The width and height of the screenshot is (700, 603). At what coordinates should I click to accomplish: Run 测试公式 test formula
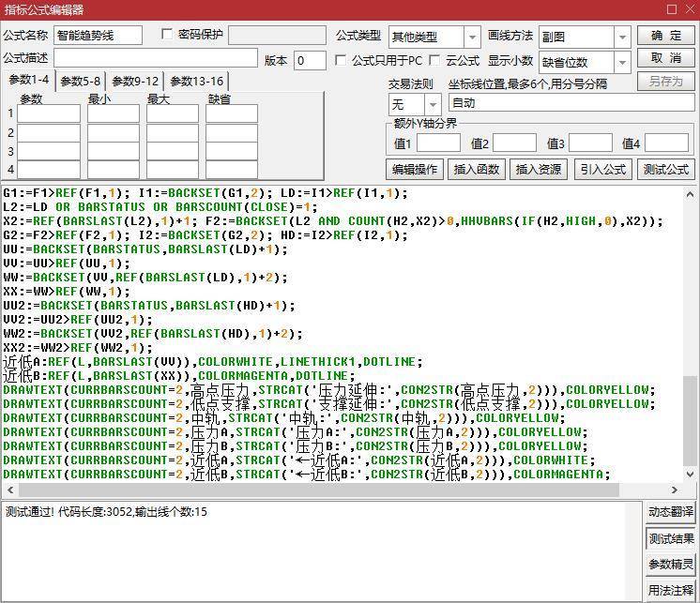[665, 170]
